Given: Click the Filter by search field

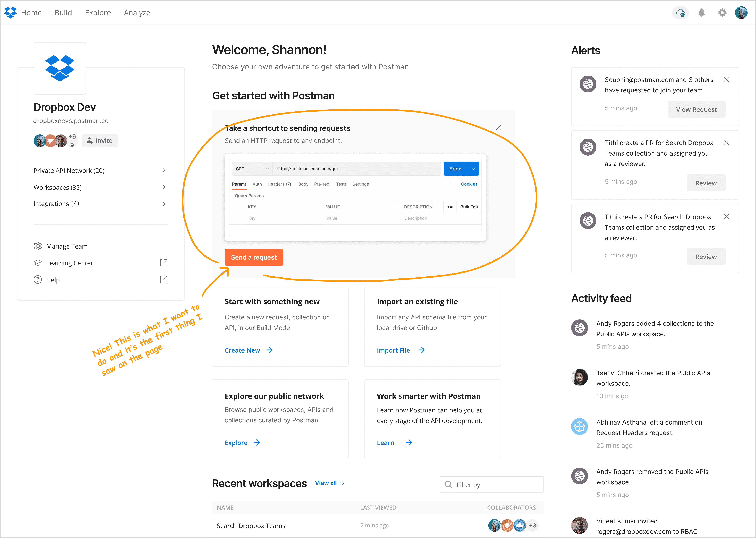Looking at the screenshot, I should 492,484.
